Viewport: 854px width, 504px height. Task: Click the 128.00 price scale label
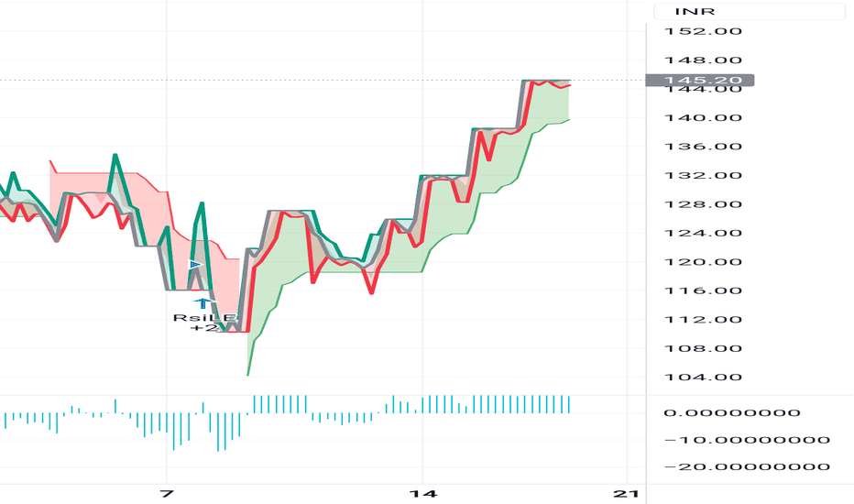pyautogui.click(x=703, y=204)
